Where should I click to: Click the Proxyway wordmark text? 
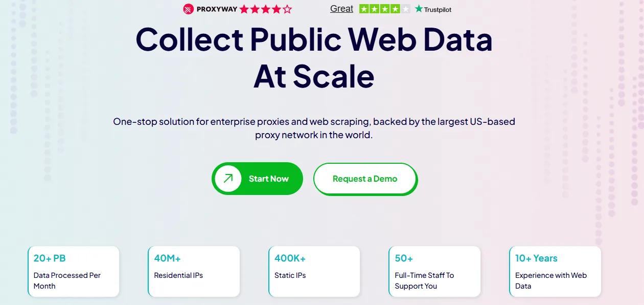click(216, 9)
